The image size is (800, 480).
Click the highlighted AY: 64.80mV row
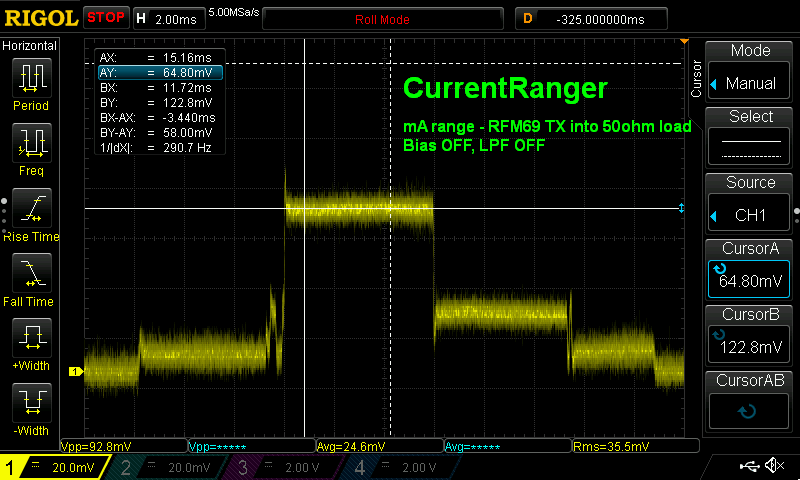[160, 72]
